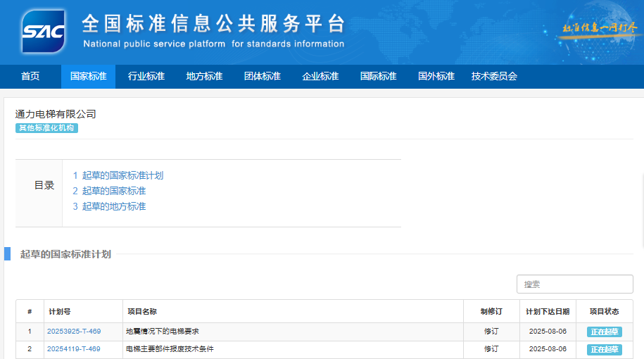
Task: Open the 企业标准 navigation item
Action: pos(320,77)
